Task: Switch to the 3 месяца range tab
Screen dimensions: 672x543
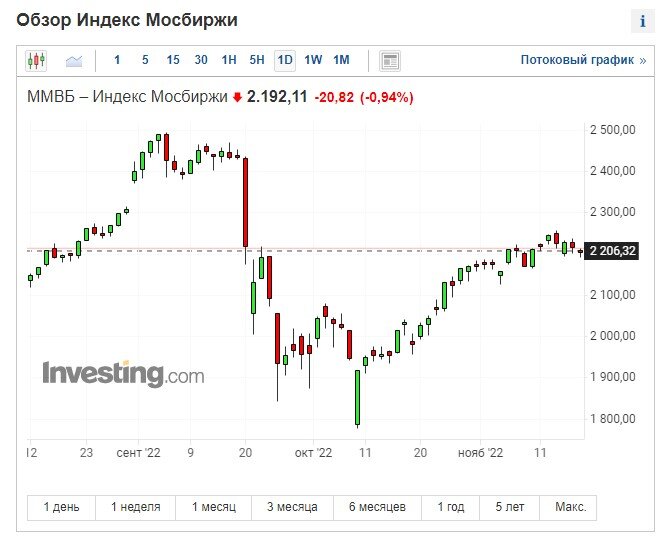Action: tap(292, 507)
